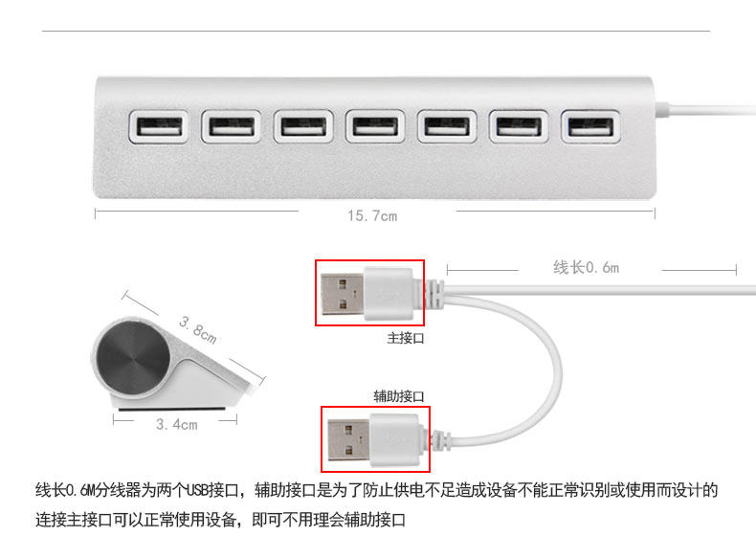This screenshot has height=536, width=756.
Task: Click the sixth USB port on the hub
Action: (519, 127)
